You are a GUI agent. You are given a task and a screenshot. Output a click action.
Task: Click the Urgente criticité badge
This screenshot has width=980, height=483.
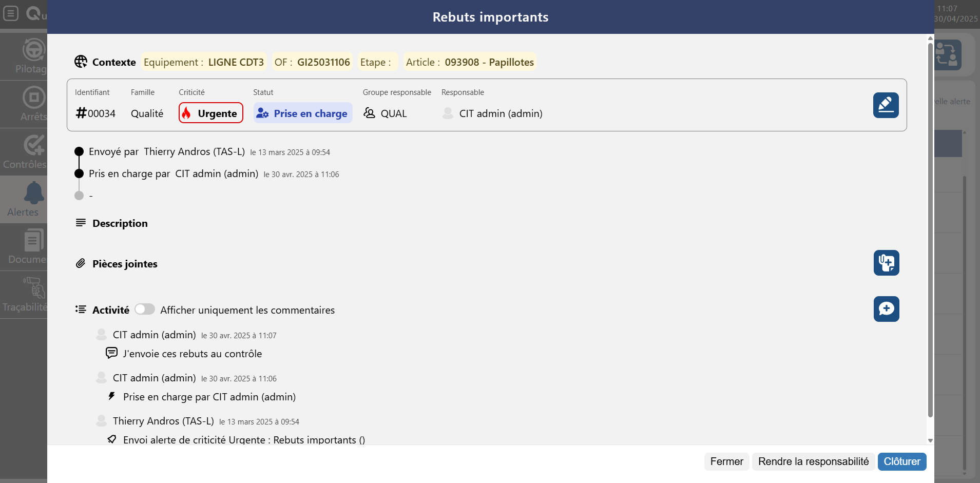[210, 113]
